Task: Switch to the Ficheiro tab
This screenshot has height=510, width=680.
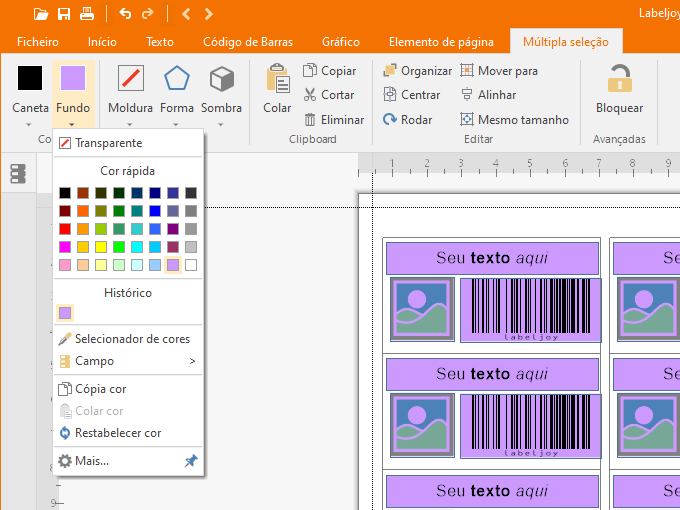Action: pyautogui.click(x=38, y=42)
